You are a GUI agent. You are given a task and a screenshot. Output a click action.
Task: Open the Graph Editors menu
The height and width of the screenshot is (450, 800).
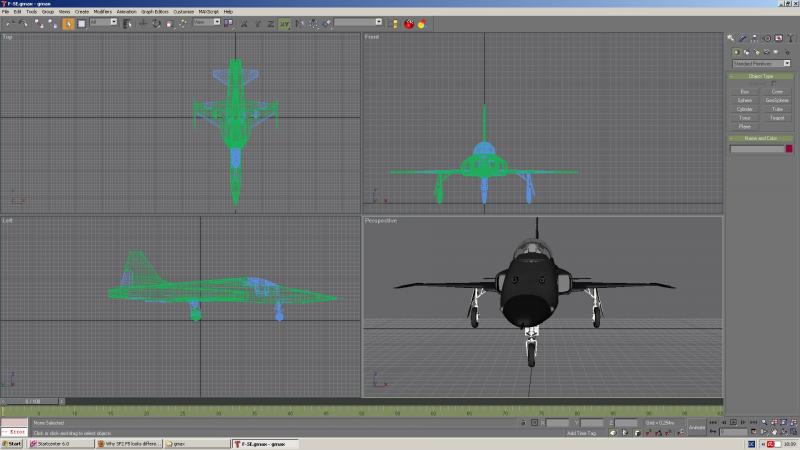[155, 11]
